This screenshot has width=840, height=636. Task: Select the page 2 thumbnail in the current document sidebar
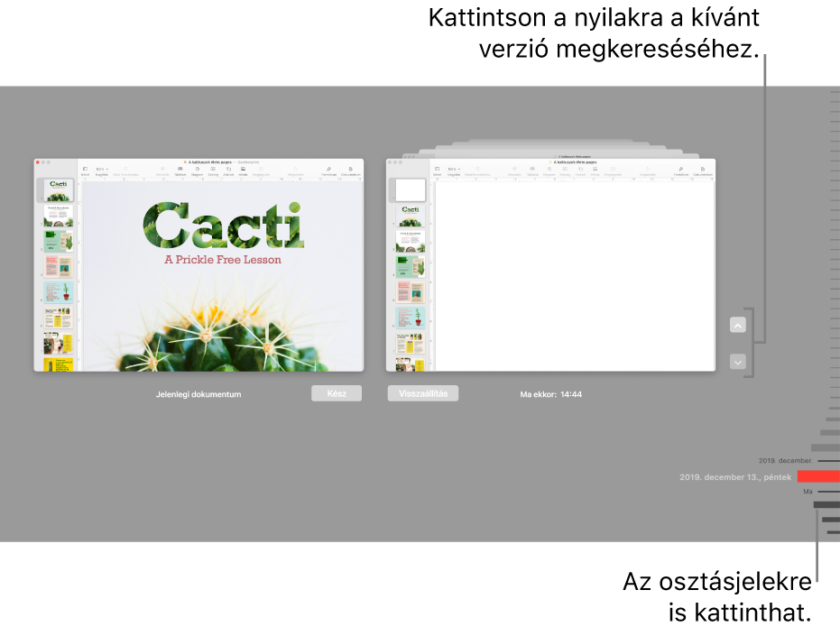[58, 216]
